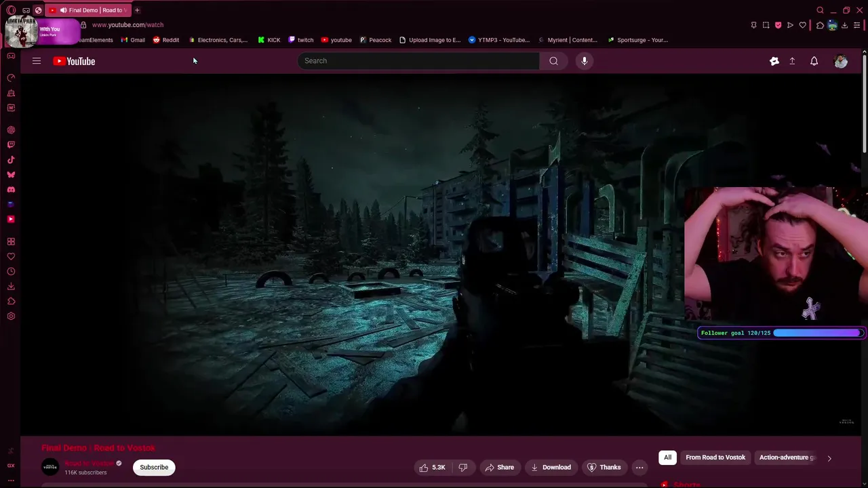Open YouTube notifications bell
The width and height of the screenshot is (868, 488).
tap(814, 61)
